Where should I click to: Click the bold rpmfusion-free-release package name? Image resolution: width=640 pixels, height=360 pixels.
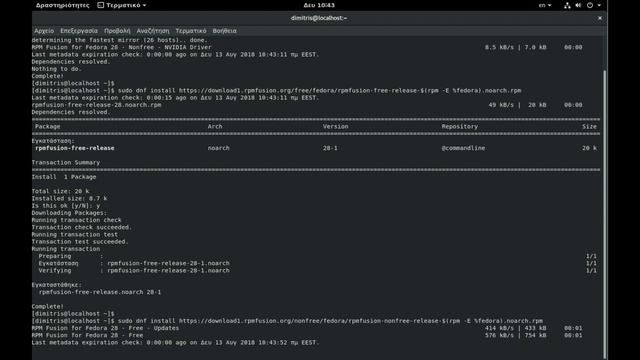(75, 148)
